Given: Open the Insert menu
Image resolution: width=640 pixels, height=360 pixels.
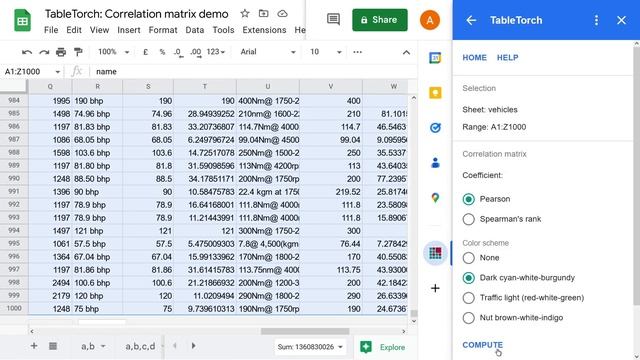Looking at the screenshot, I should pos(129,30).
